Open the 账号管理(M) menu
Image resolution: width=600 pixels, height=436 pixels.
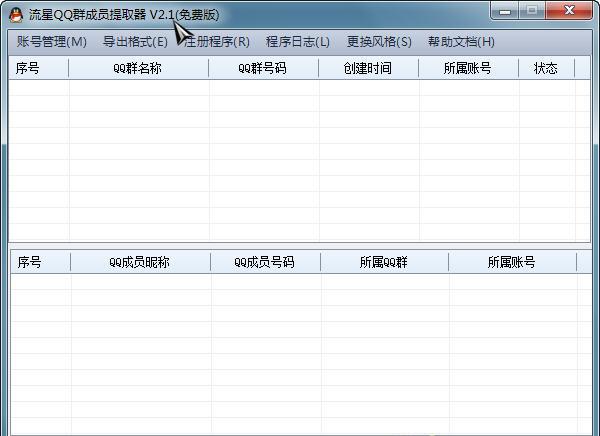[x=52, y=42]
